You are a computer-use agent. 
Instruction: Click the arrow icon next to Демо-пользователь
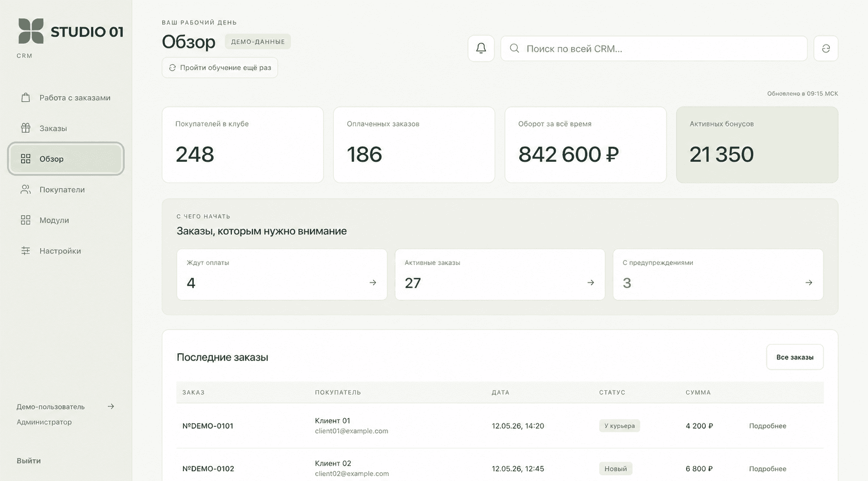tap(111, 406)
